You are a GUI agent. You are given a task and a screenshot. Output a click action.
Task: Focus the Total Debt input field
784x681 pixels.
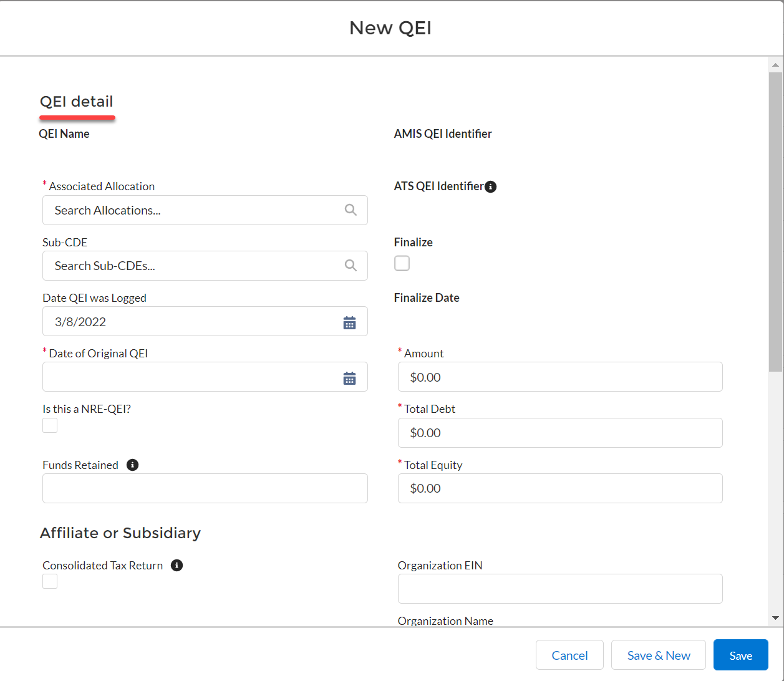(x=559, y=433)
